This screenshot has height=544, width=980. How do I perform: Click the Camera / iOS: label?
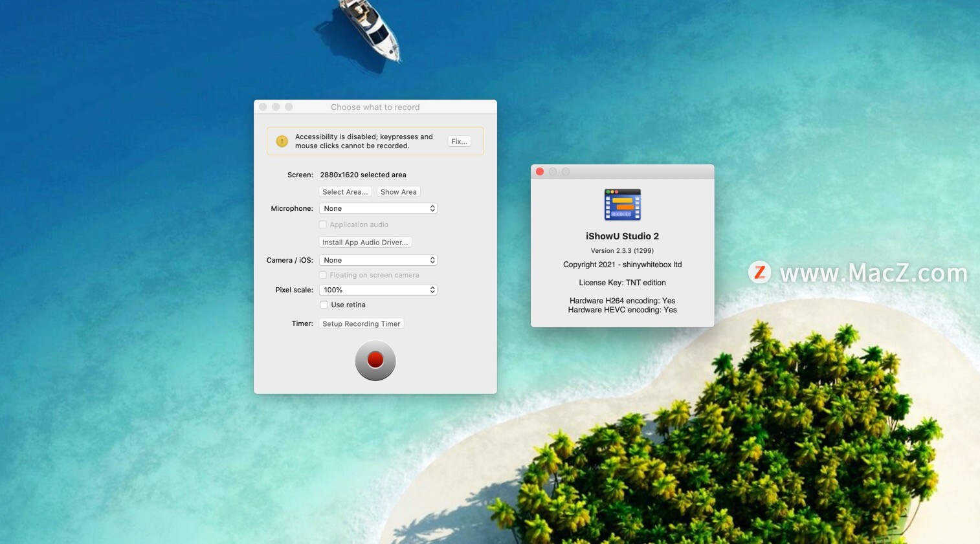pos(289,260)
